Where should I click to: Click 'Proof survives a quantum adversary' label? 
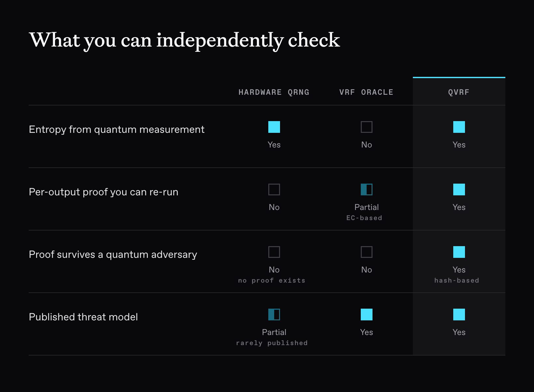pyautogui.click(x=113, y=255)
